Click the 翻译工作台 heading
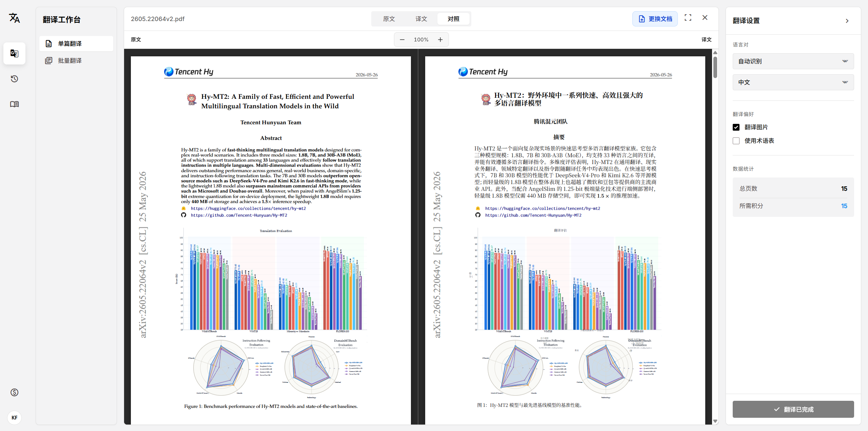The height and width of the screenshot is (431, 868). 61,20
